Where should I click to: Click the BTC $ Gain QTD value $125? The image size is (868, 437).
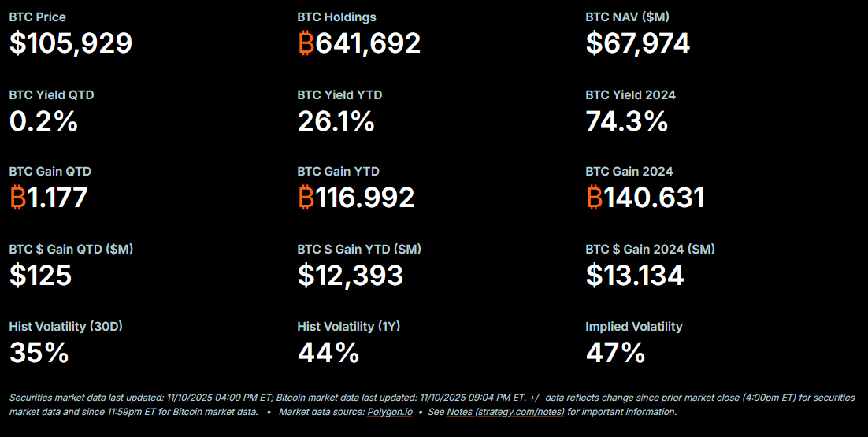click(x=40, y=275)
